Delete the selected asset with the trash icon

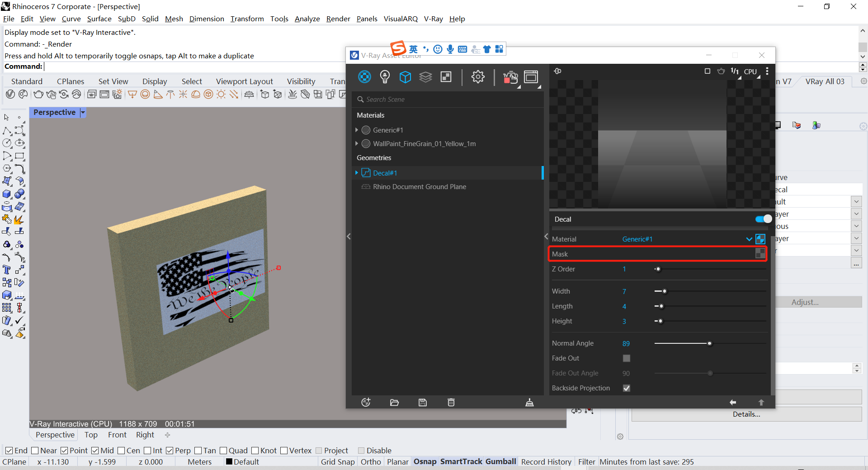pyautogui.click(x=451, y=403)
